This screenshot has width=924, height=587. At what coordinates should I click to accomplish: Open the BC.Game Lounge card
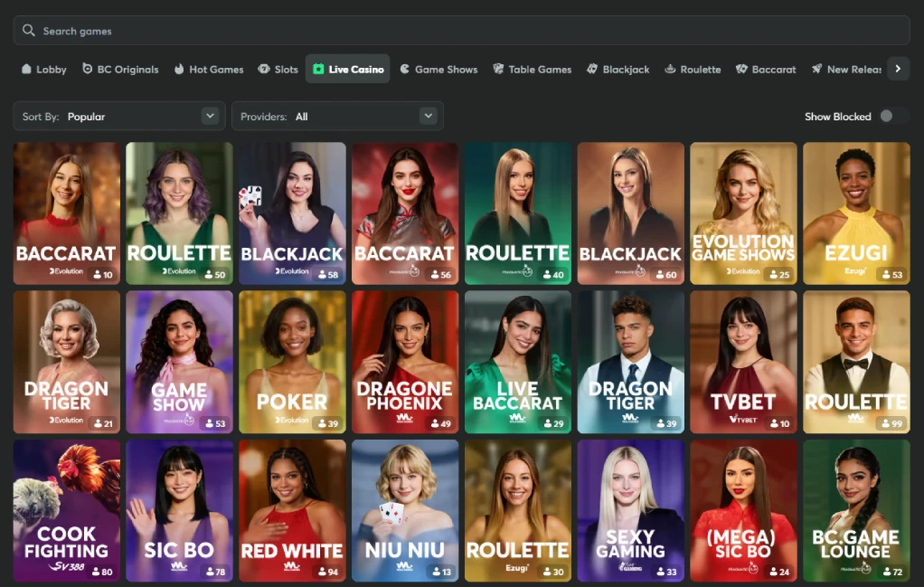[x=856, y=510]
